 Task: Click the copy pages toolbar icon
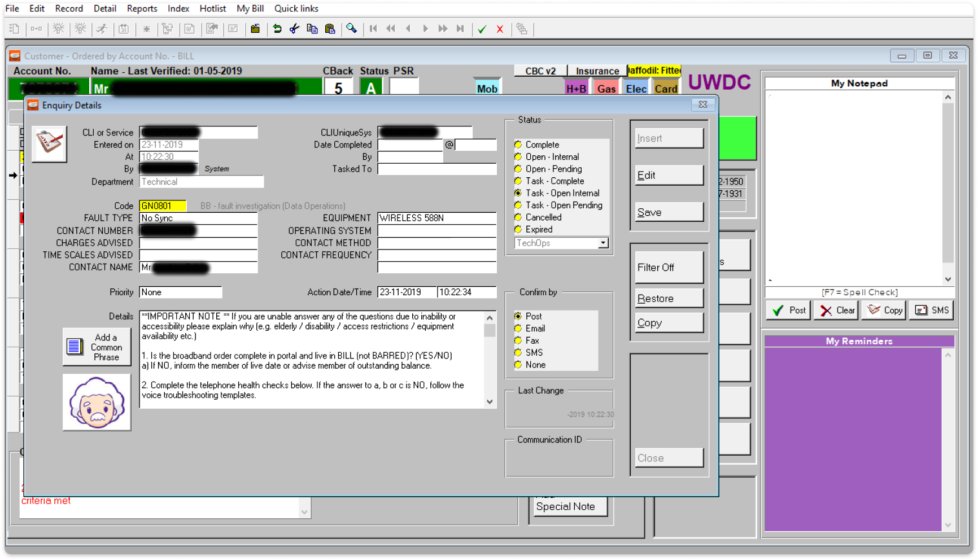click(x=312, y=29)
